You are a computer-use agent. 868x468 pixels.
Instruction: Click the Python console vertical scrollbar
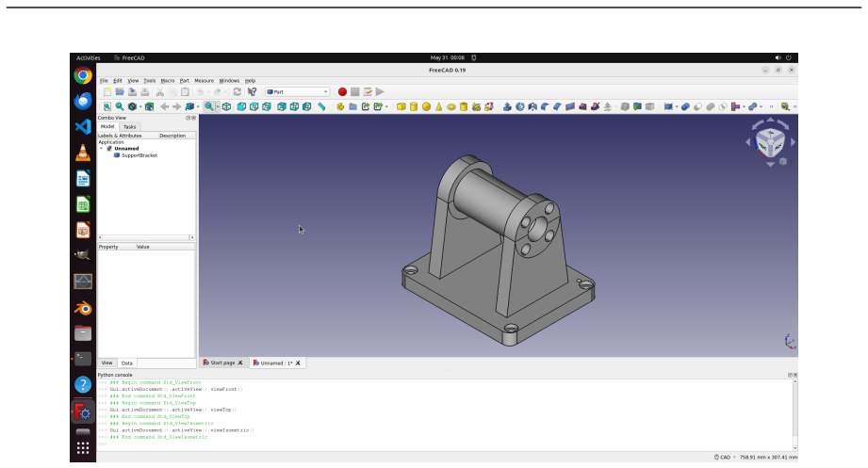point(794,415)
